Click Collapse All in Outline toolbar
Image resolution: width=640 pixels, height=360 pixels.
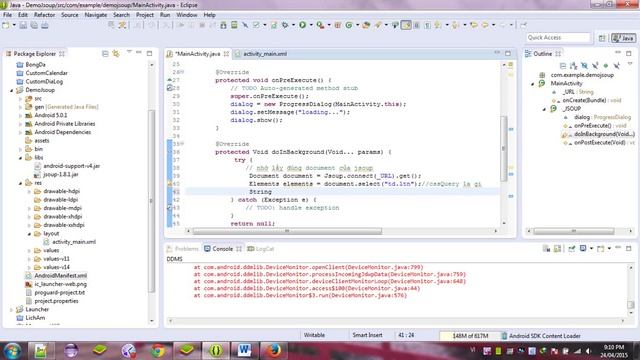(x=563, y=65)
